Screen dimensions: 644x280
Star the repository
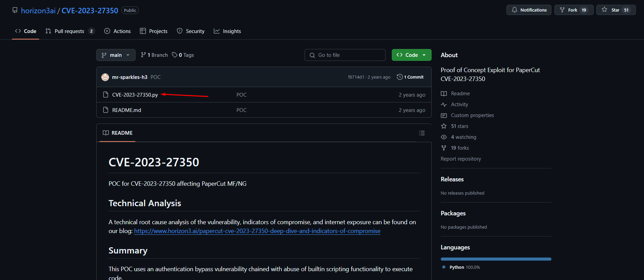(x=616, y=10)
